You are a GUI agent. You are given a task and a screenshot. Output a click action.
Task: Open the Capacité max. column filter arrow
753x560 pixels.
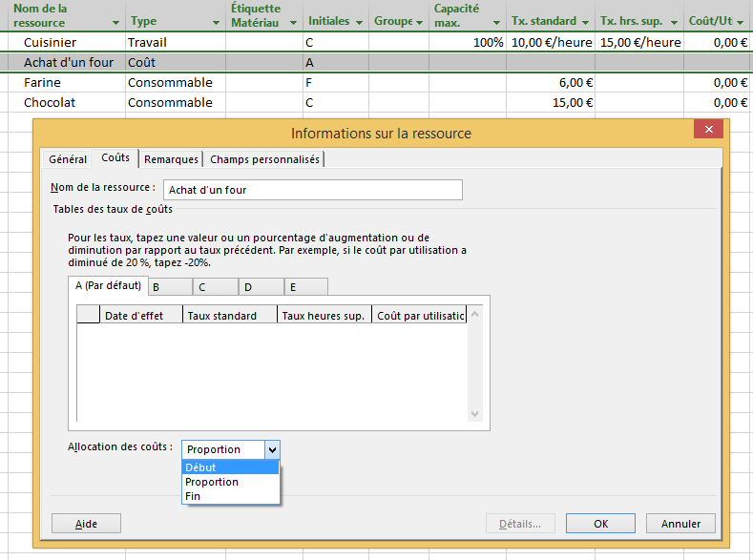pos(496,23)
